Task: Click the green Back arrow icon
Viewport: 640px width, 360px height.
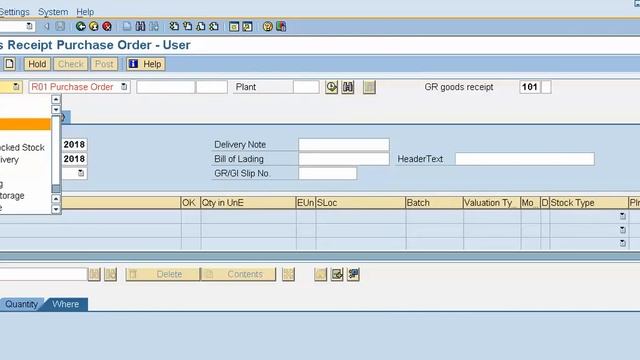Action: tap(80, 27)
